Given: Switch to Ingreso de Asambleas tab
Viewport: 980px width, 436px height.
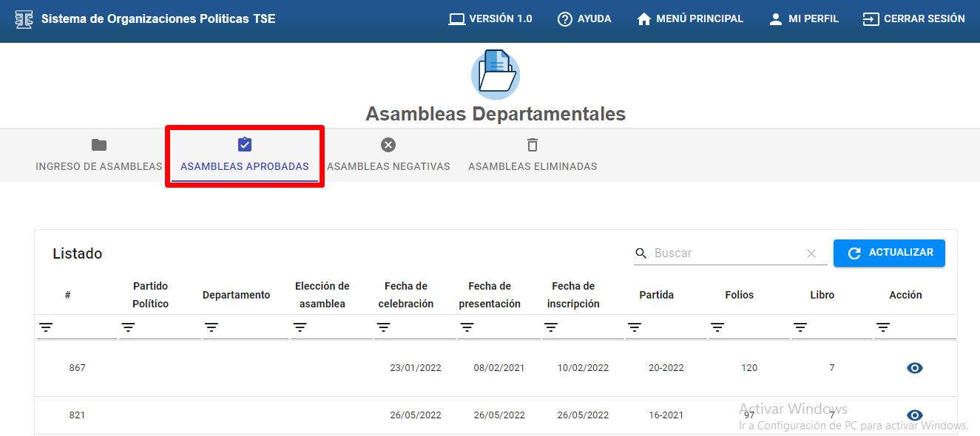Looking at the screenshot, I should pyautogui.click(x=98, y=155).
